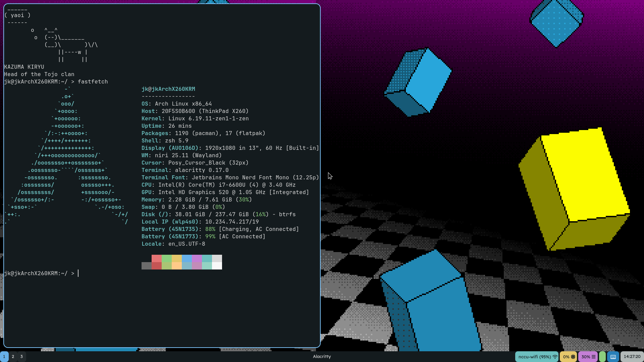Click the 'Locale: en_US.UTF-8' line
Image resolution: width=644 pixels, height=362 pixels.
(x=173, y=244)
